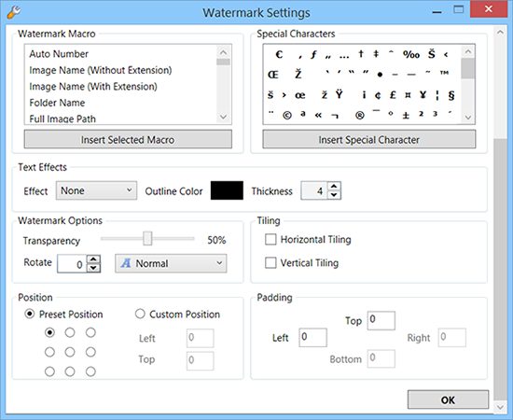The height and width of the screenshot is (420, 513).
Task: Enable Vertical Tiling checkbox
Action: click(270, 262)
